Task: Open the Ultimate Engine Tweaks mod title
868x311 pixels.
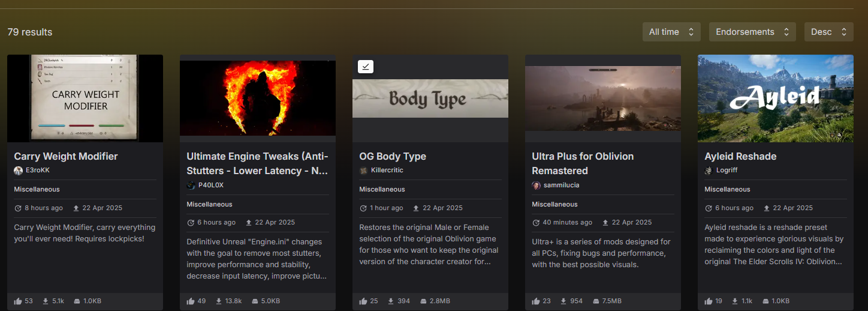Action: pos(258,163)
